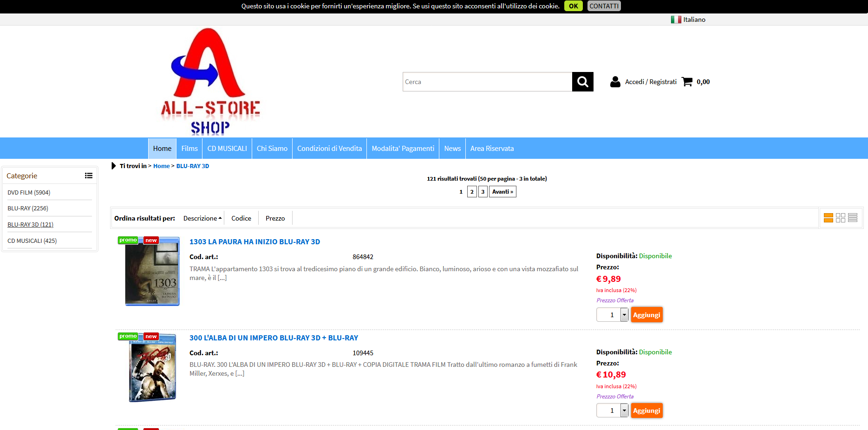868x430 pixels.
Task: Open quantity dropdown for 1303 La Paura
Action: click(x=624, y=315)
